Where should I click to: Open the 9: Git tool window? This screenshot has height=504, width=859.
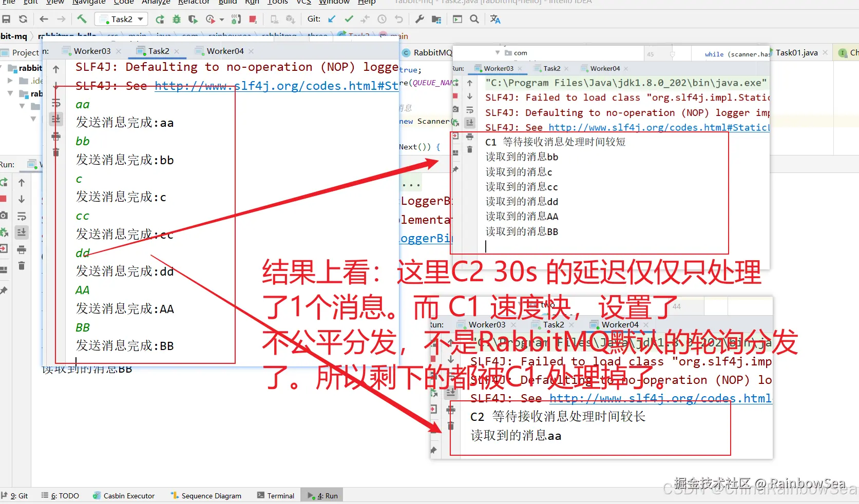pos(15,496)
